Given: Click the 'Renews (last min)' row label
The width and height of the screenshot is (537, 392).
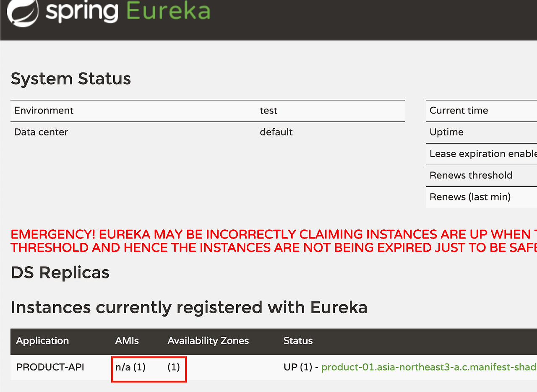Looking at the screenshot, I should tap(470, 197).
